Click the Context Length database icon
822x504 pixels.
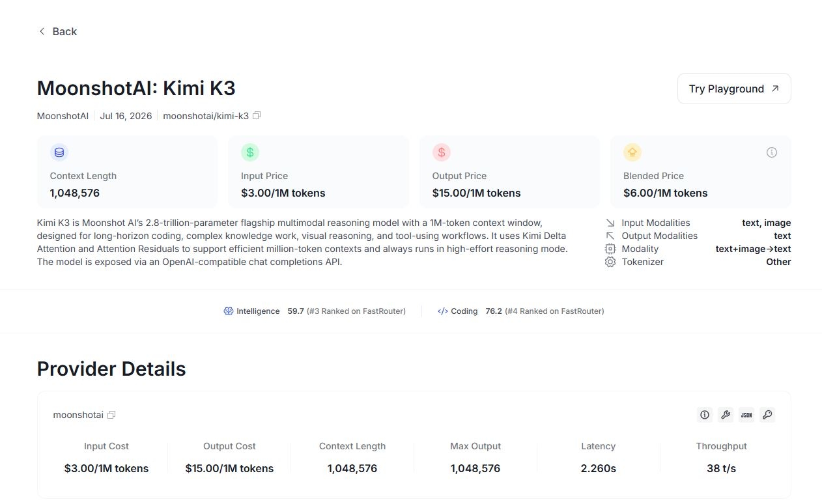[x=59, y=152]
